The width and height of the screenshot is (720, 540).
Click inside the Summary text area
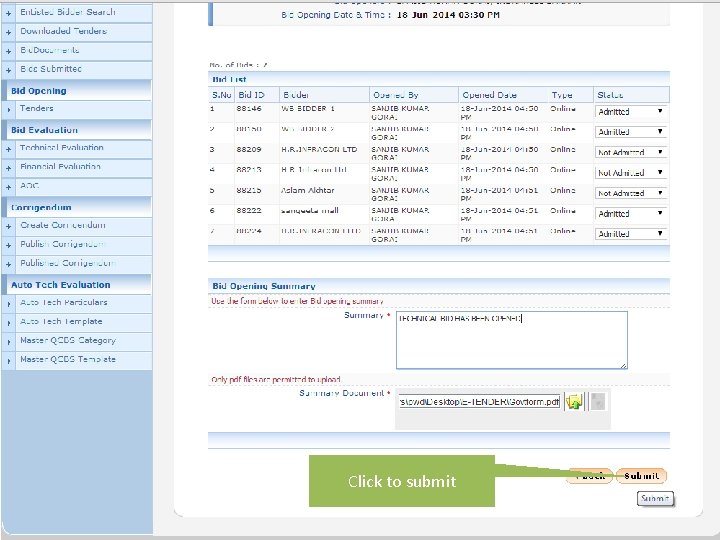[x=512, y=340]
